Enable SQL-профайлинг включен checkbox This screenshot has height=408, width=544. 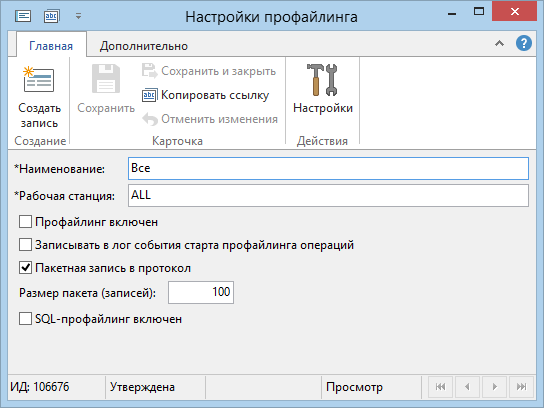point(25,318)
